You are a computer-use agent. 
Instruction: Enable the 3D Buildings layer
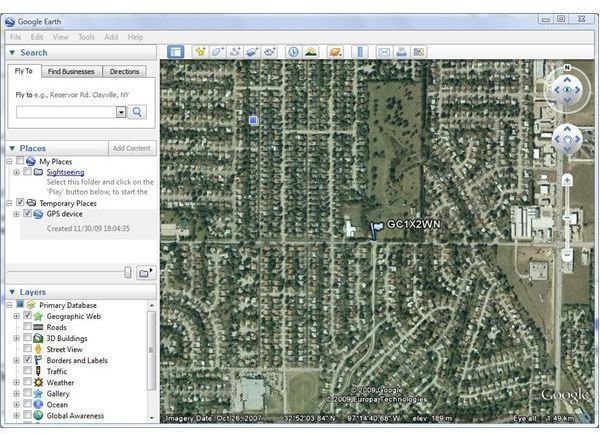[x=27, y=338]
